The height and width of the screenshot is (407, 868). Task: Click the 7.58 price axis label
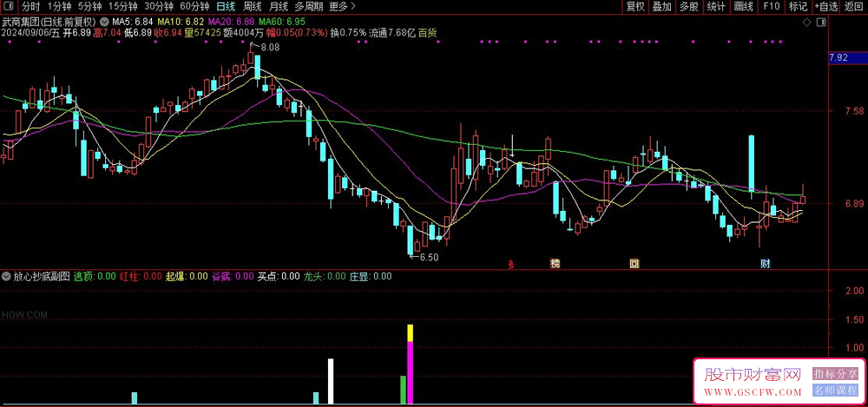pyautogui.click(x=855, y=111)
